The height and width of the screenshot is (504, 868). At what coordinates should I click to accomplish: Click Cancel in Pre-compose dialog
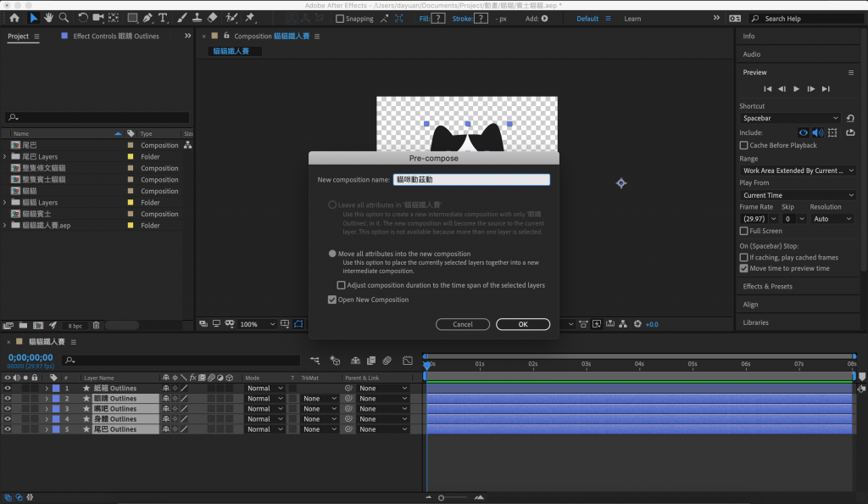(x=462, y=324)
